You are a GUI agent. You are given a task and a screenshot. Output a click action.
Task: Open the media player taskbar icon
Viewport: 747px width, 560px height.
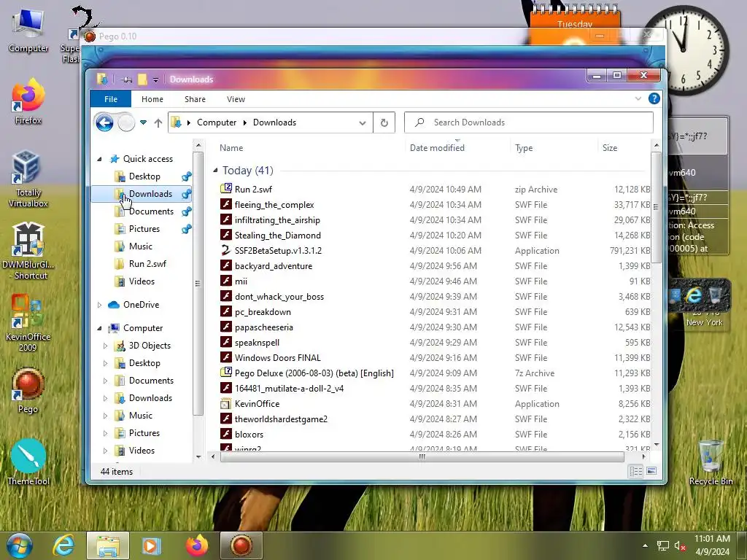pyautogui.click(x=152, y=545)
